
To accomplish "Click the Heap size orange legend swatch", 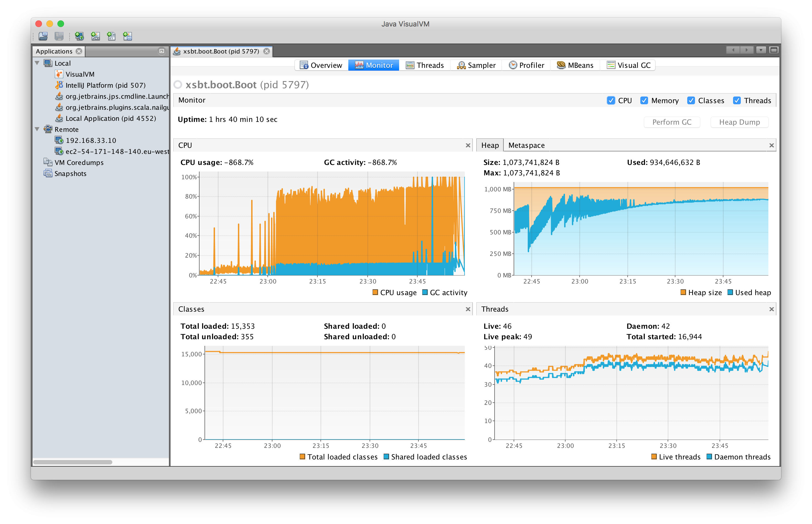I will pos(683,292).
